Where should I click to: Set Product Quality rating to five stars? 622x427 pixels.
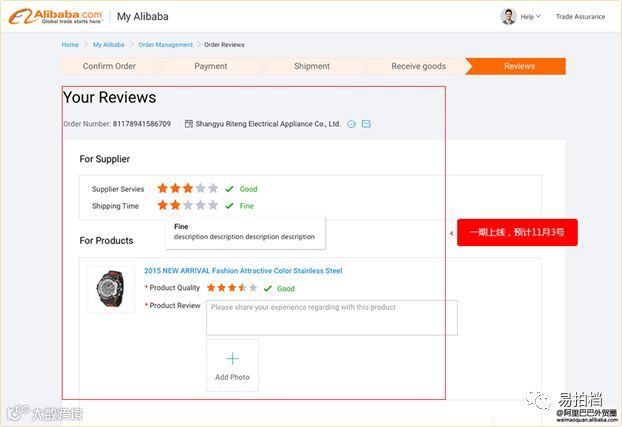[253, 288]
